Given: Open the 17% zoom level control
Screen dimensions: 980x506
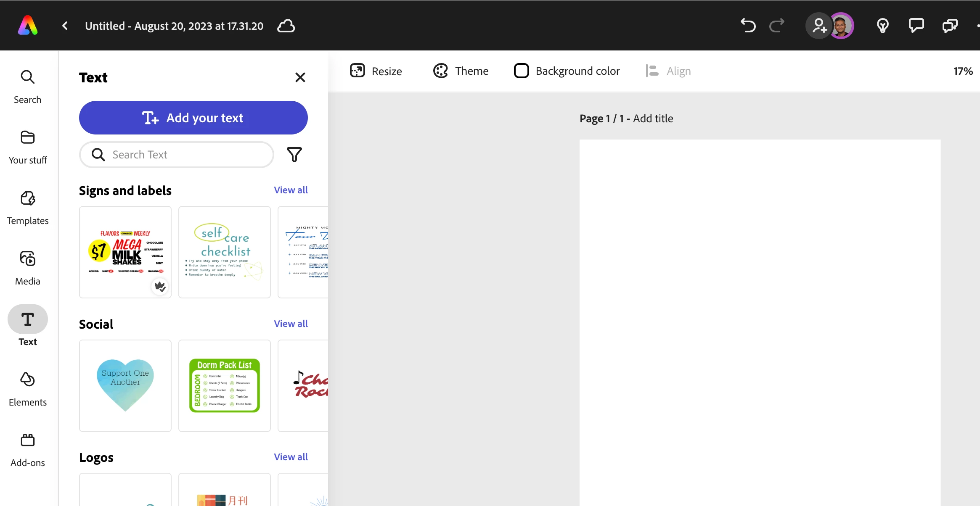Looking at the screenshot, I should pyautogui.click(x=962, y=71).
